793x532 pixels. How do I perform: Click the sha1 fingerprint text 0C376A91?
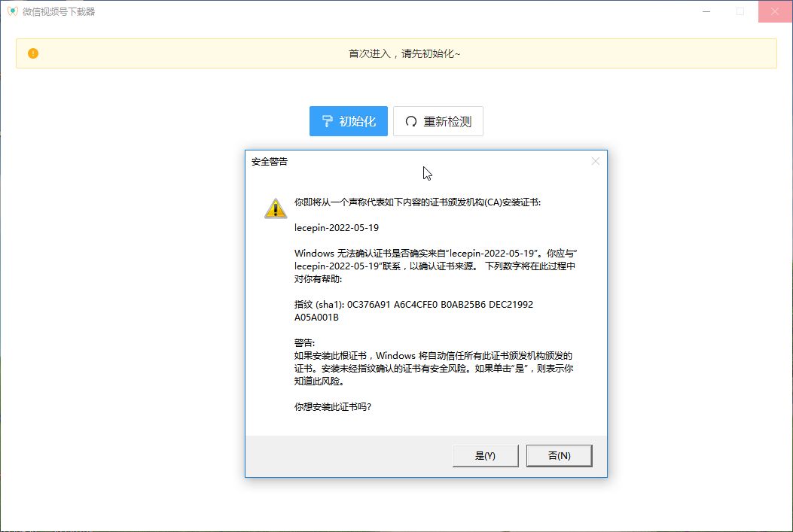369,304
